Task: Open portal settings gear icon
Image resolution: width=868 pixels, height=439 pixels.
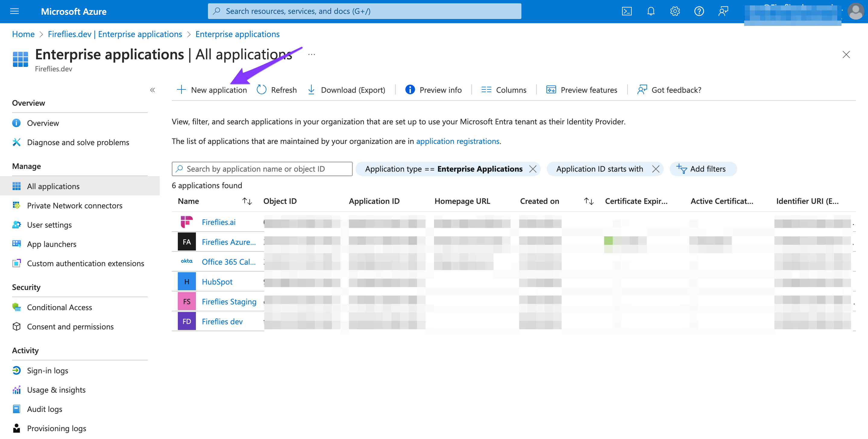Action: click(675, 11)
